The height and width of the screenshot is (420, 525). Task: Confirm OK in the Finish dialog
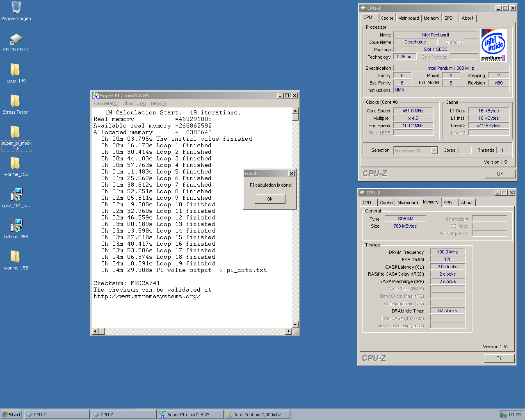click(x=269, y=199)
